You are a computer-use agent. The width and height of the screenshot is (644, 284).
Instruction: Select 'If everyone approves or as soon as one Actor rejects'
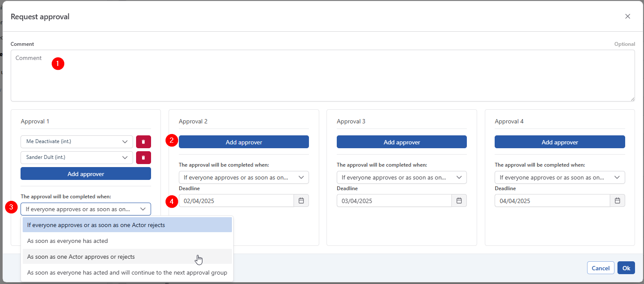coord(127,225)
